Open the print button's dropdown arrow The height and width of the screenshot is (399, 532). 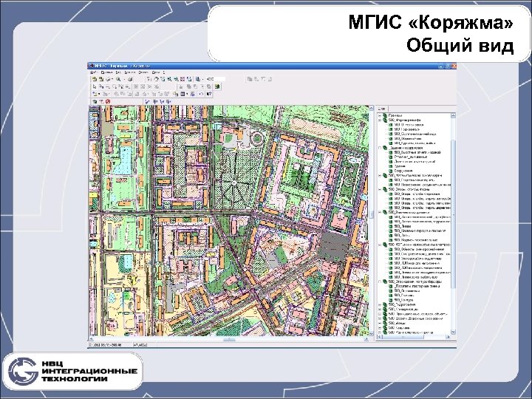click(x=112, y=79)
